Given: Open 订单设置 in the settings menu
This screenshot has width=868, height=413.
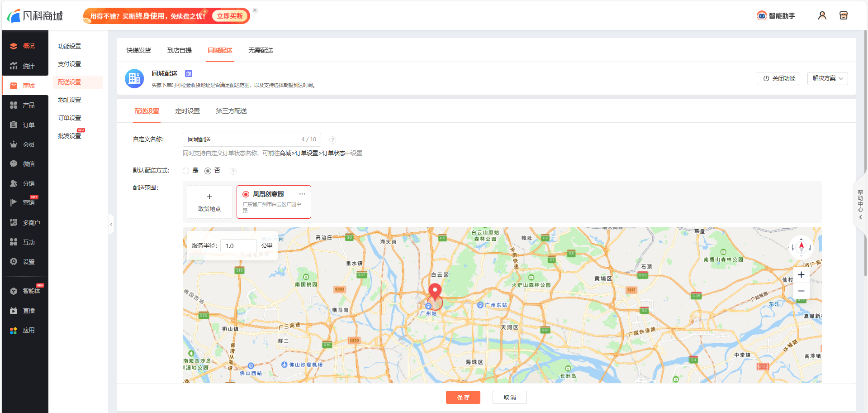Looking at the screenshot, I should [x=70, y=118].
